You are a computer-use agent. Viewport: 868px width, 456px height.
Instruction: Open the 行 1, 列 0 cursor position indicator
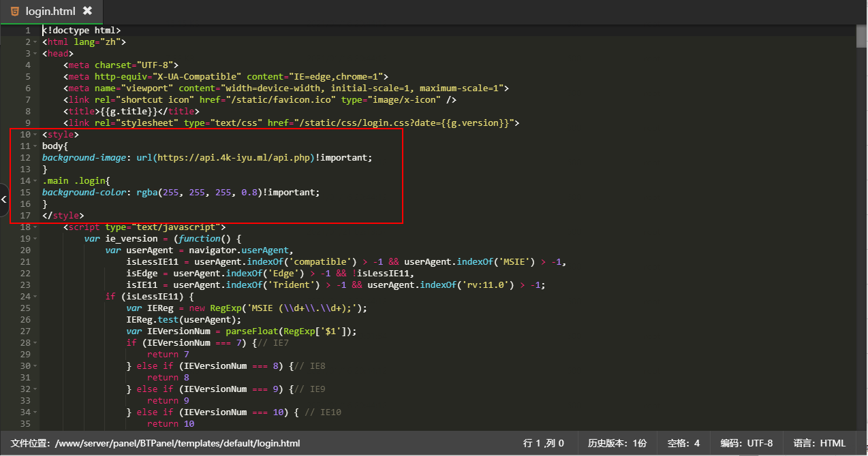pyautogui.click(x=544, y=443)
